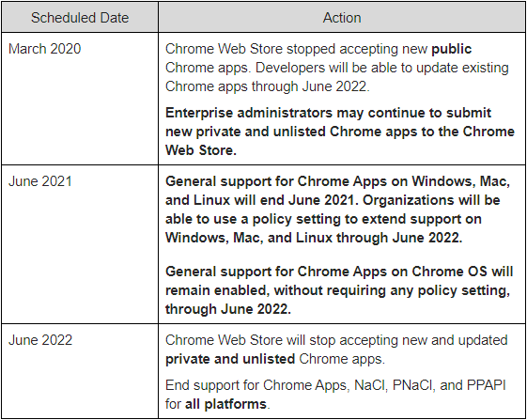The width and height of the screenshot is (527, 420).
Task: Click the bold word public in first row
Action: pyautogui.click(x=451, y=49)
